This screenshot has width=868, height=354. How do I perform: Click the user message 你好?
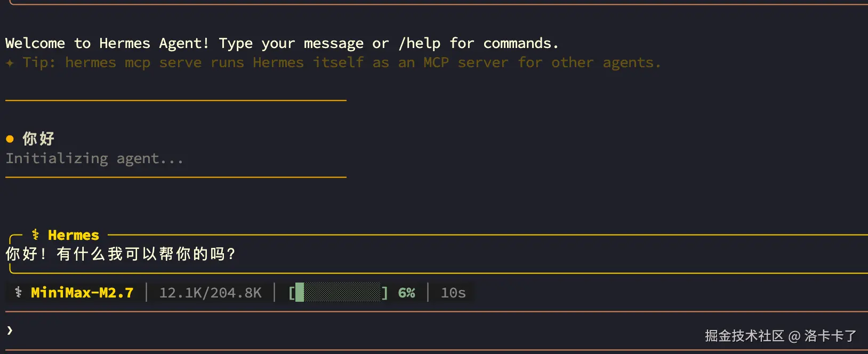(x=38, y=139)
